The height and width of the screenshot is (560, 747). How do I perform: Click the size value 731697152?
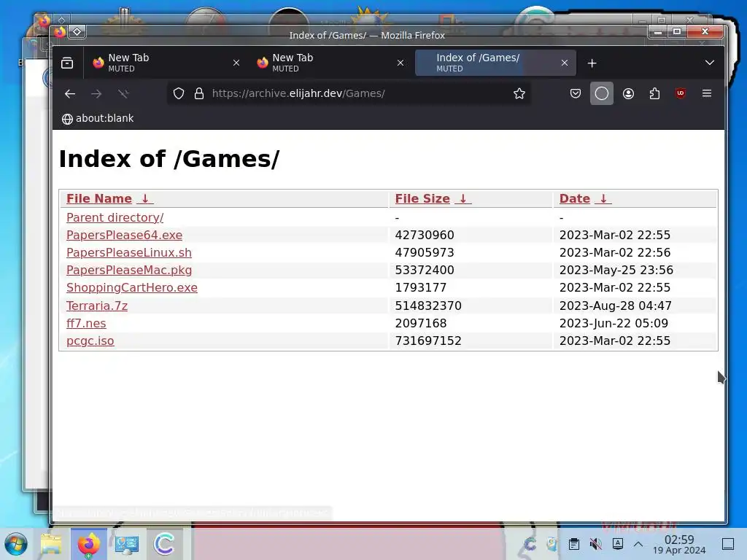click(428, 341)
